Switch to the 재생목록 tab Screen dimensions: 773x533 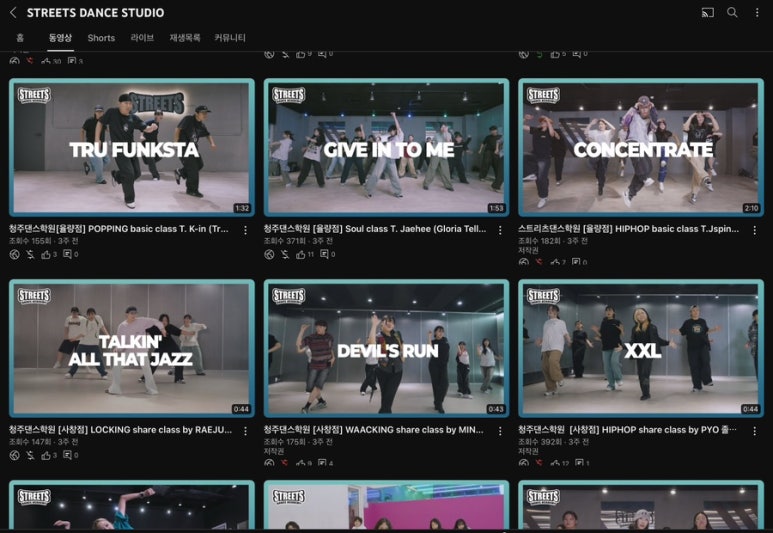185,38
